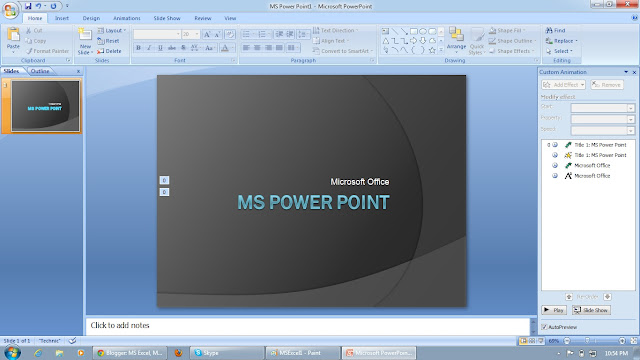Fit slide to current window
The image size is (640, 360).
click(634, 341)
